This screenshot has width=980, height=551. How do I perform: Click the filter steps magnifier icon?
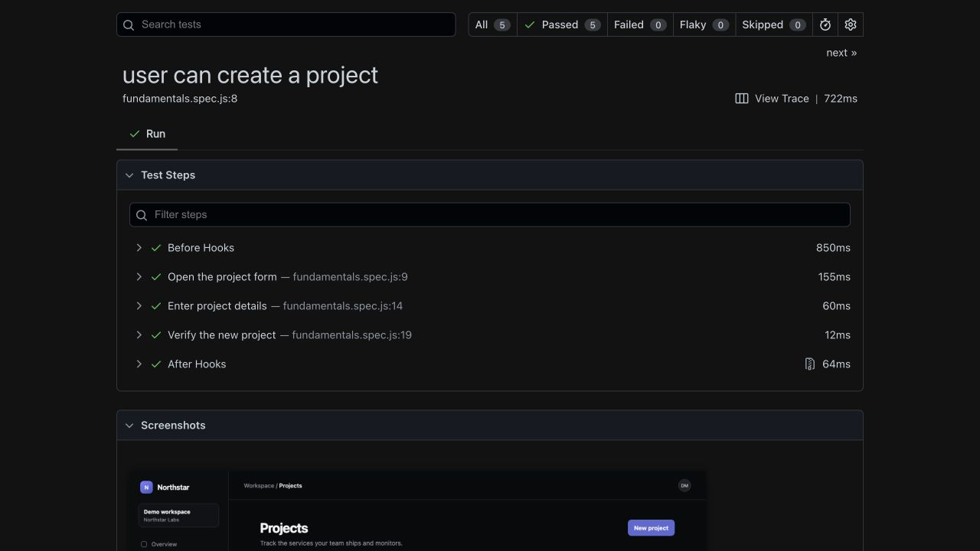[142, 215]
